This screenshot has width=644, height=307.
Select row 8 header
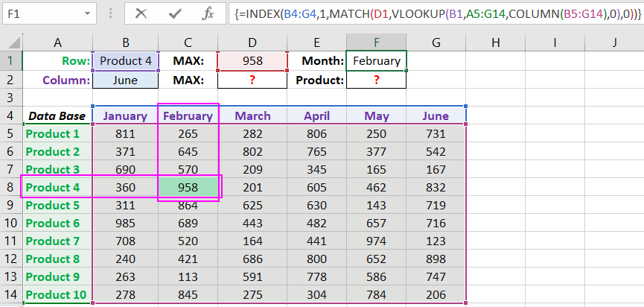point(10,188)
